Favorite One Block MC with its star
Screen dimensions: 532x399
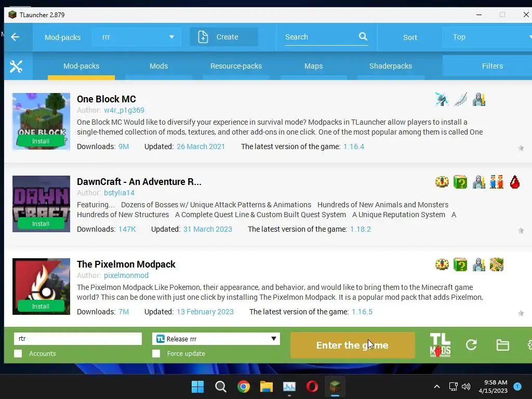(x=521, y=148)
